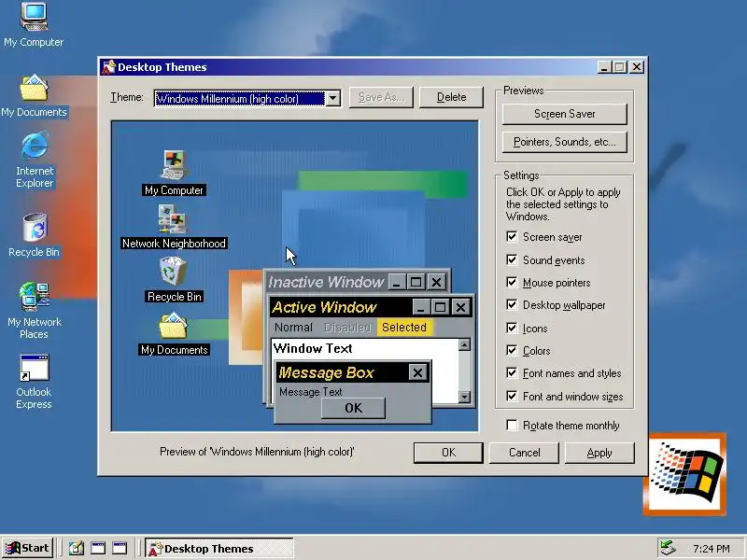This screenshot has height=560, width=747.
Task: Delete the selected theme
Action: 451,97
